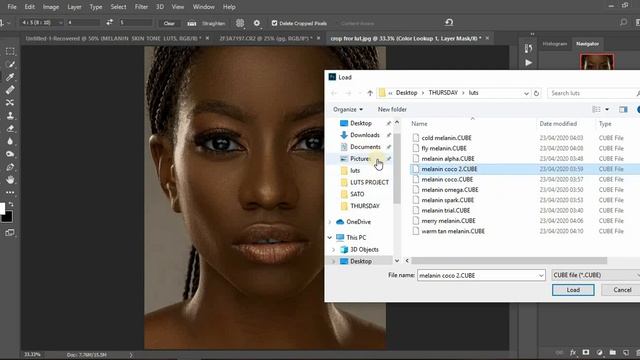Select the Rectangular Marquee tool
The image size is (640, 360).
click(10, 51)
